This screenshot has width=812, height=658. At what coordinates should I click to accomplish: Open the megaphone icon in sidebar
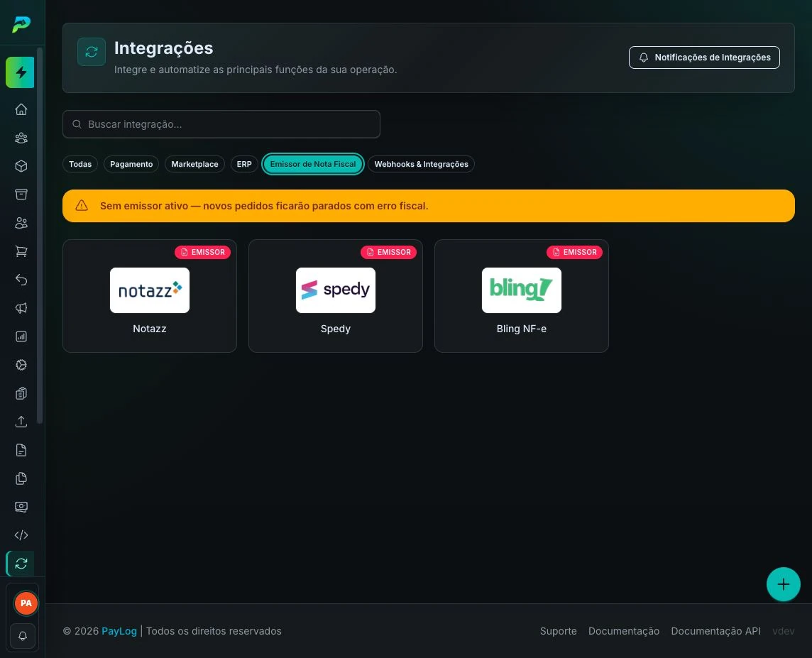click(x=21, y=308)
